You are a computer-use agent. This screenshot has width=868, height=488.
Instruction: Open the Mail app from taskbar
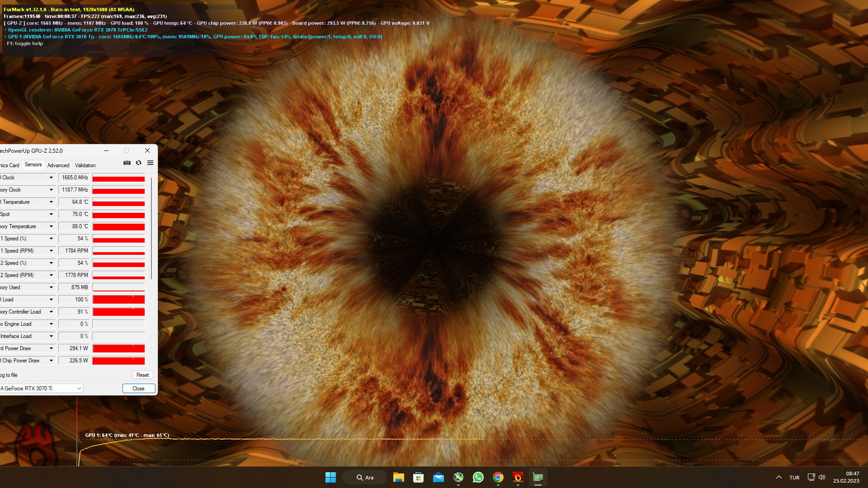click(x=438, y=477)
